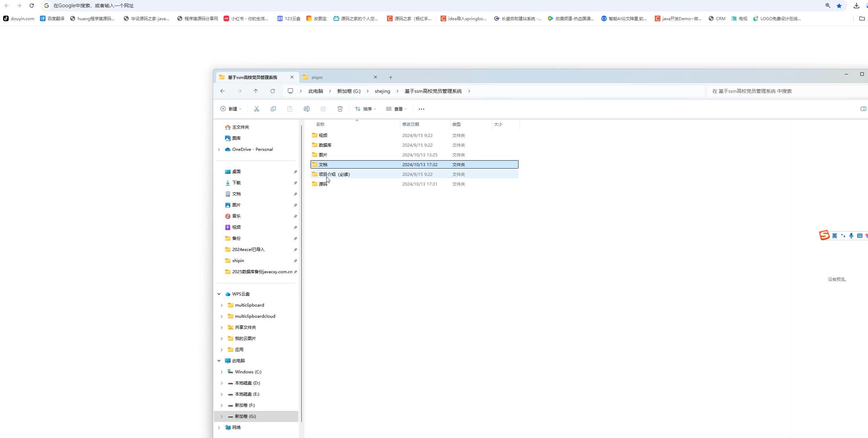Open the 排序 sort dropdown

(365, 109)
